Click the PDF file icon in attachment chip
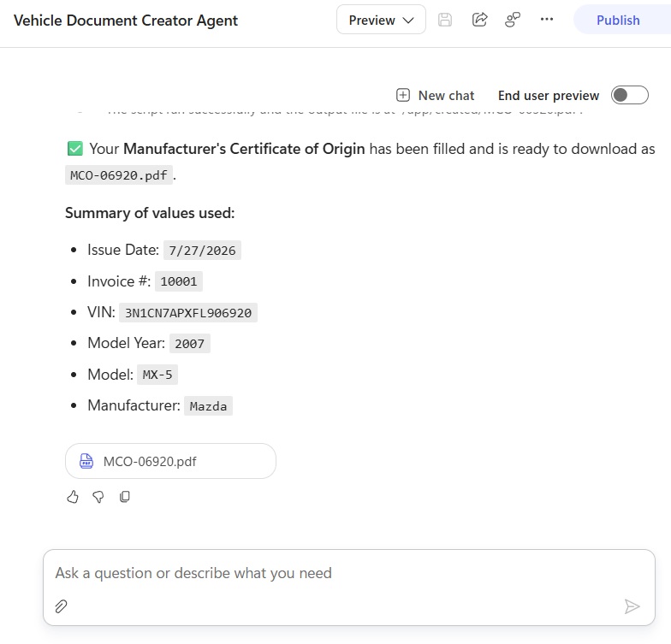The height and width of the screenshot is (644, 671). [x=86, y=461]
